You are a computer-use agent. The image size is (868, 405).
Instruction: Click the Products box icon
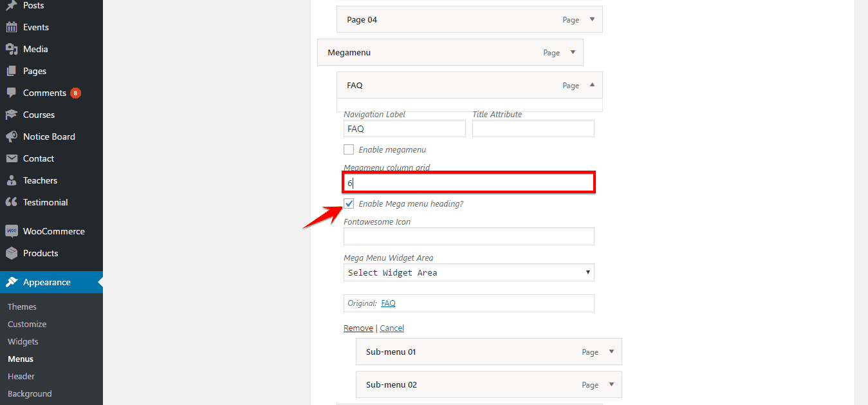pyautogui.click(x=11, y=253)
